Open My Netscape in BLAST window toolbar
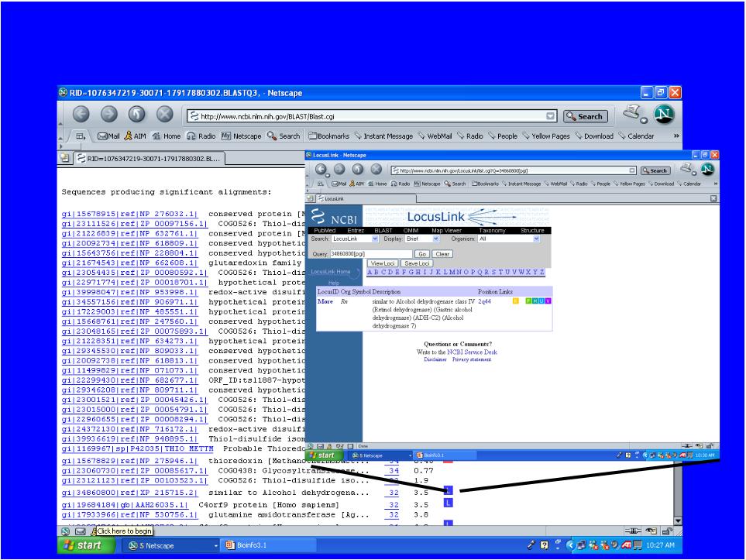The height and width of the screenshot is (560, 746). pyautogui.click(x=241, y=136)
